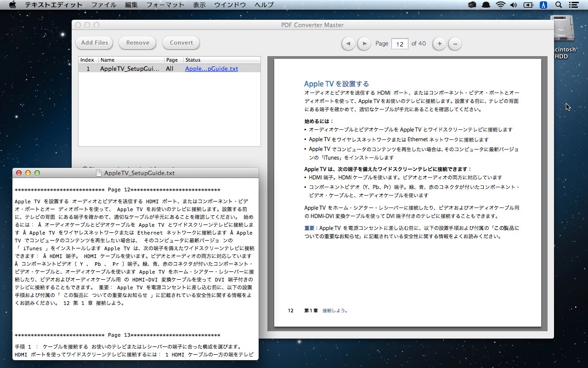Check the battery charging status icon
588x368 pixels.
pos(528,5)
